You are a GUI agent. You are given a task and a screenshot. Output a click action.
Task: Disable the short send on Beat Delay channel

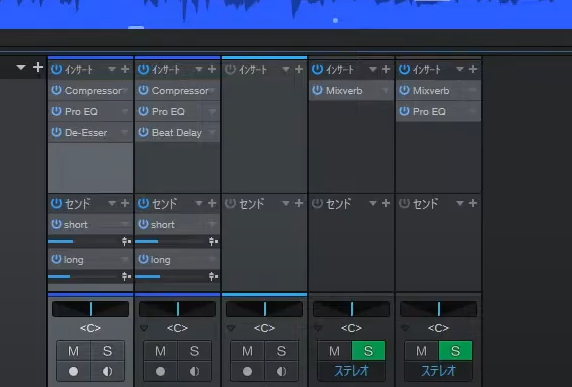[143, 224]
